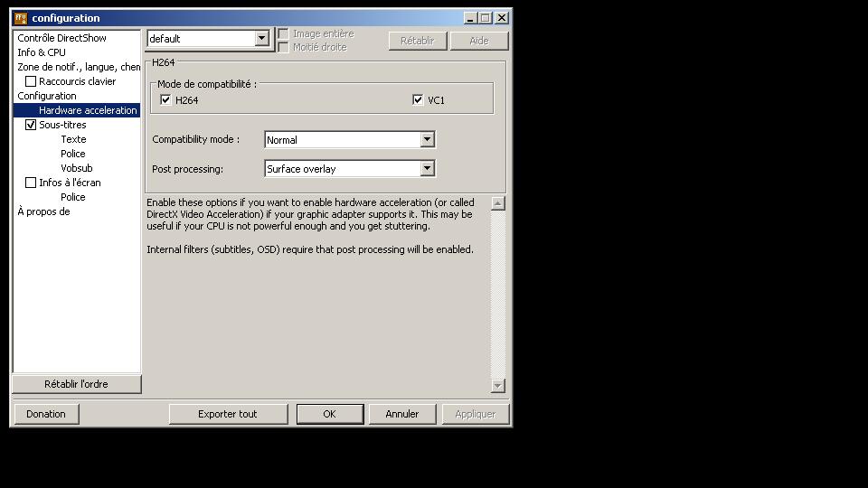Click the description scrollbar down arrow
This screenshot has height=488, width=868.
point(497,386)
